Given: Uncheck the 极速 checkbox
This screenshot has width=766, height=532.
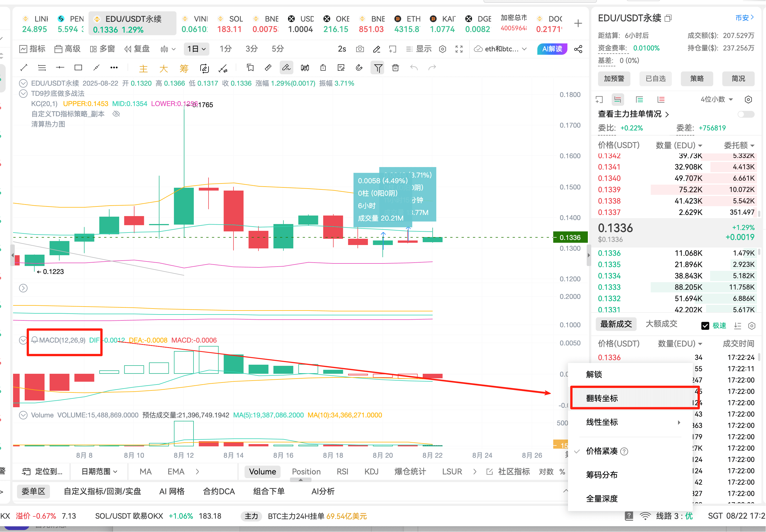Looking at the screenshot, I should [x=705, y=326].
